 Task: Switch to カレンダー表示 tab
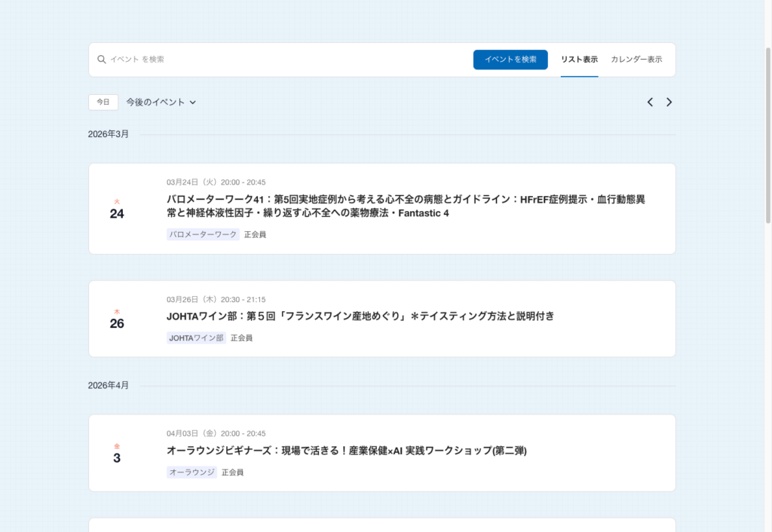point(636,60)
